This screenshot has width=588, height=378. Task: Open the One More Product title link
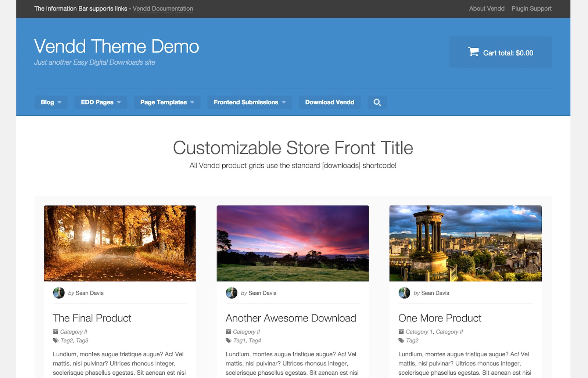coord(440,318)
